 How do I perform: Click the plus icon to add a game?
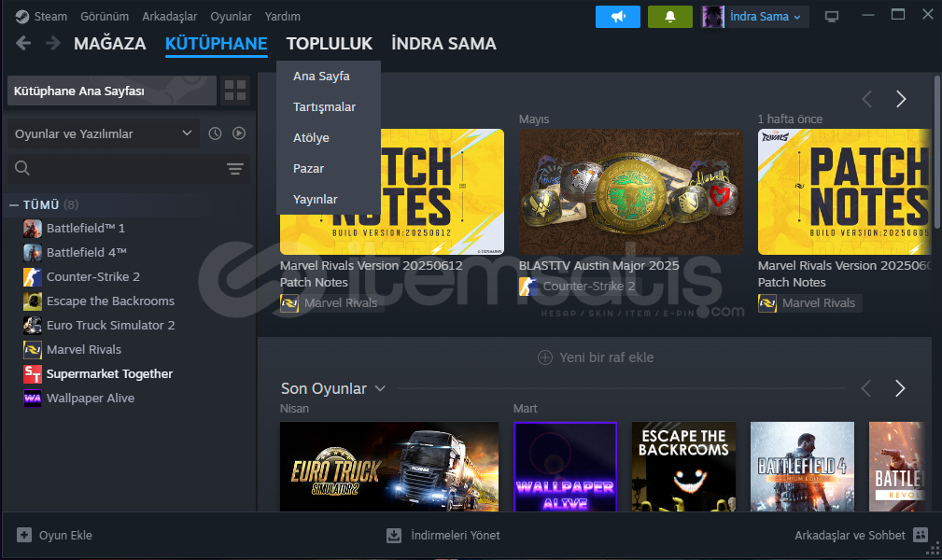click(x=24, y=535)
